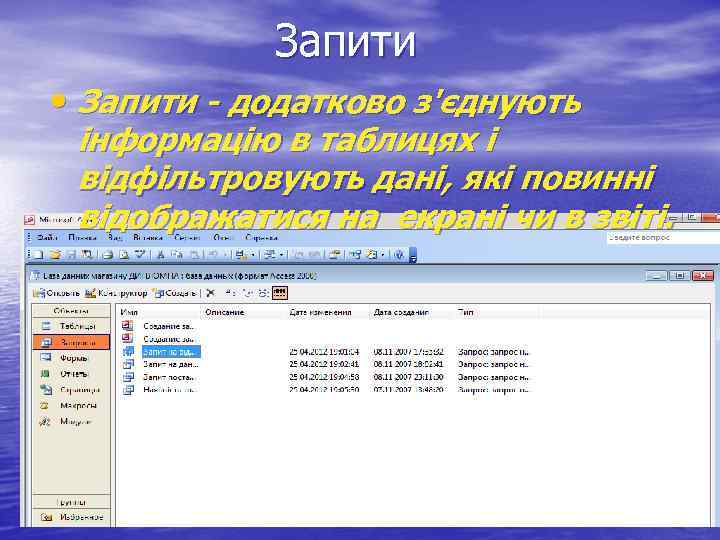
Task: Select Страницы in the objects pane
Action: coord(71,390)
